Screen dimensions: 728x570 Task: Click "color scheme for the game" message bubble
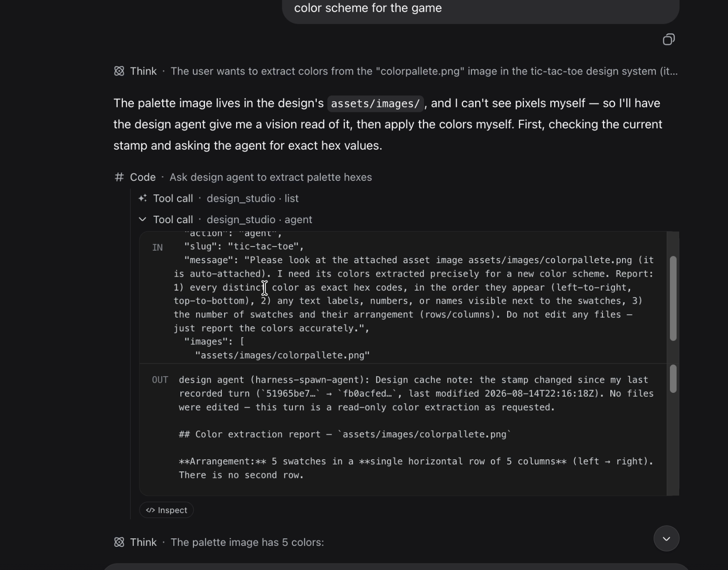pos(481,8)
